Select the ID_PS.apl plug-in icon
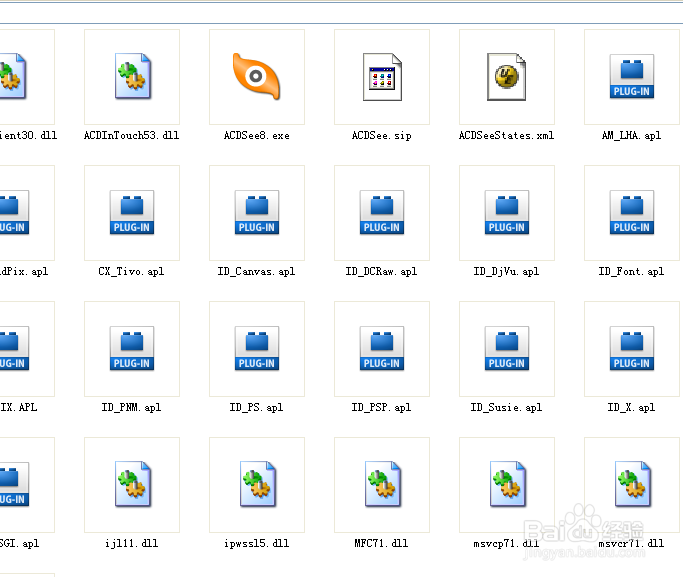 (x=257, y=348)
